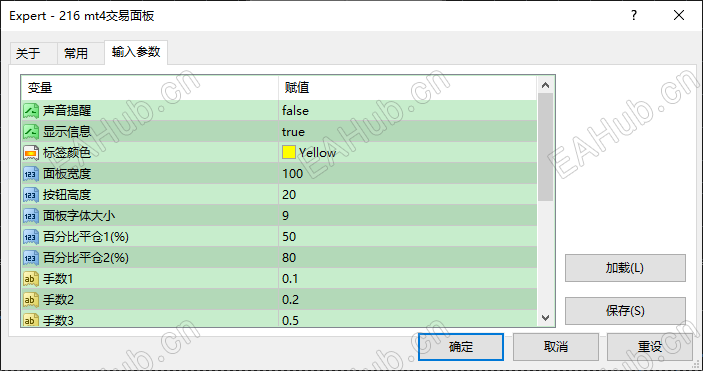Viewport: 703px width, 371px height.
Task: Select the value 0.2 for 手数2
Action: click(x=290, y=300)
